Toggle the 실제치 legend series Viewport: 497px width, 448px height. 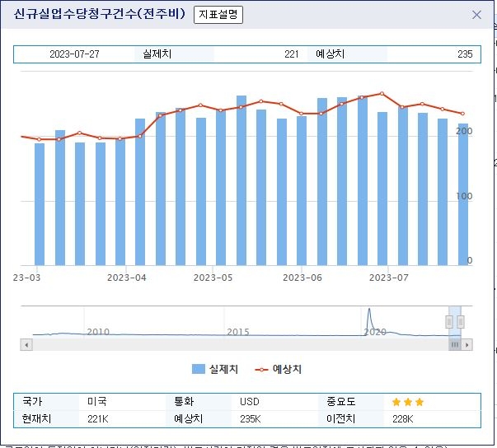coord(215,369)
